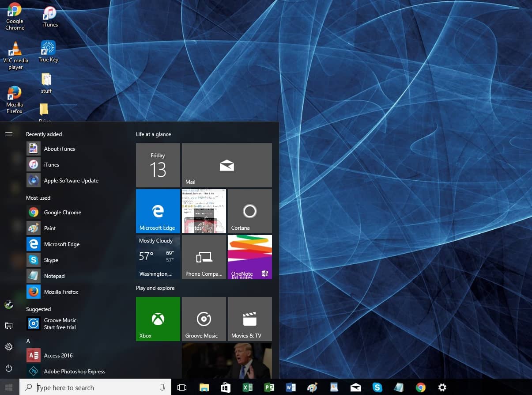The image size is (532, 395).
Task: Click the Windows Start button
Action: pos(10,387)
